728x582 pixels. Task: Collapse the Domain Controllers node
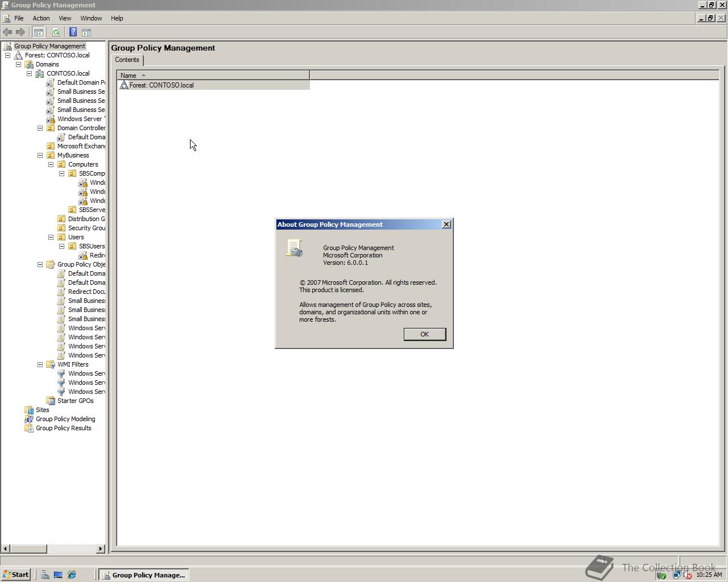coord(40,128)
